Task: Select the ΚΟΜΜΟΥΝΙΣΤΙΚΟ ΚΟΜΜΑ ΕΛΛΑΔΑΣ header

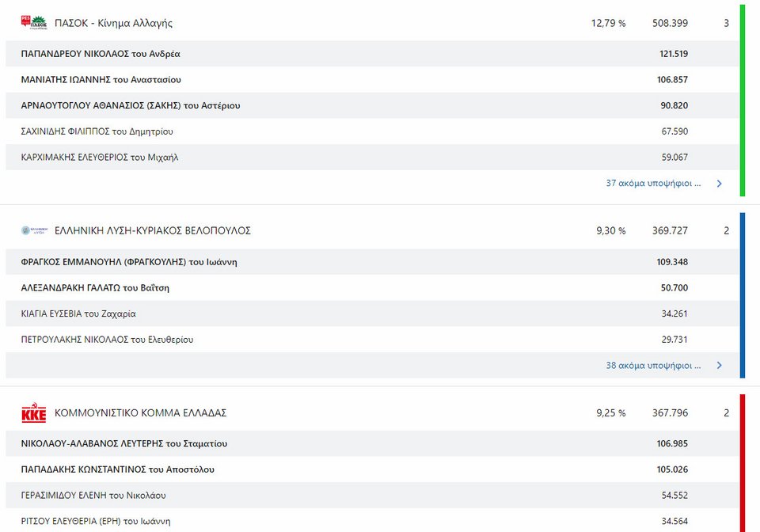Action: pos(141,412)
